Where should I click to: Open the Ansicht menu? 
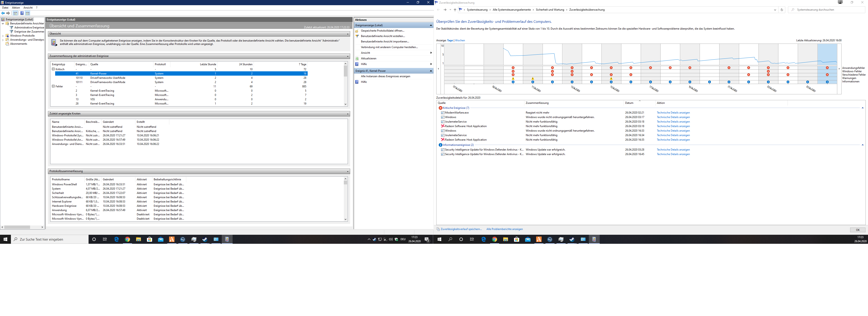pos(28,7)
